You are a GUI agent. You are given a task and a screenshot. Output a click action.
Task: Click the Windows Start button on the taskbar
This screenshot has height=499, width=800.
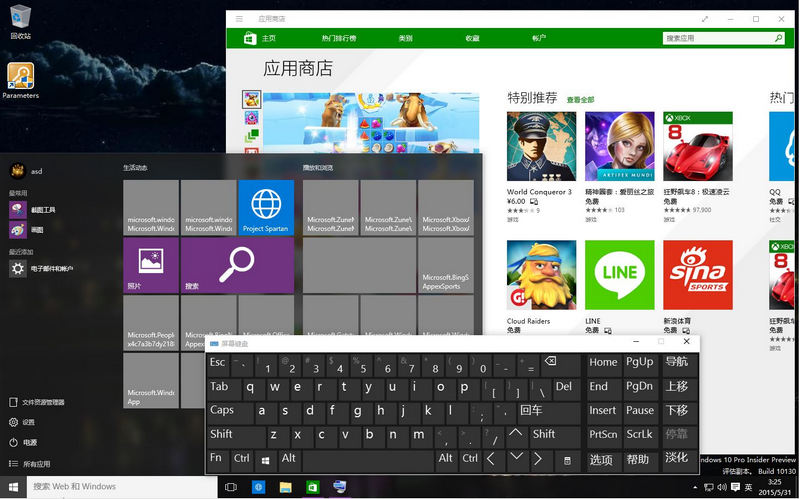[x=13, y=487]
